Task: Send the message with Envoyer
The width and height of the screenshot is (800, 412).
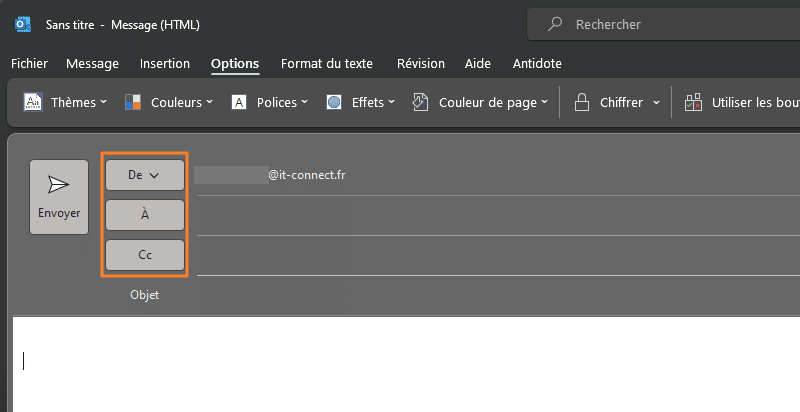Action: click(59, 197)
